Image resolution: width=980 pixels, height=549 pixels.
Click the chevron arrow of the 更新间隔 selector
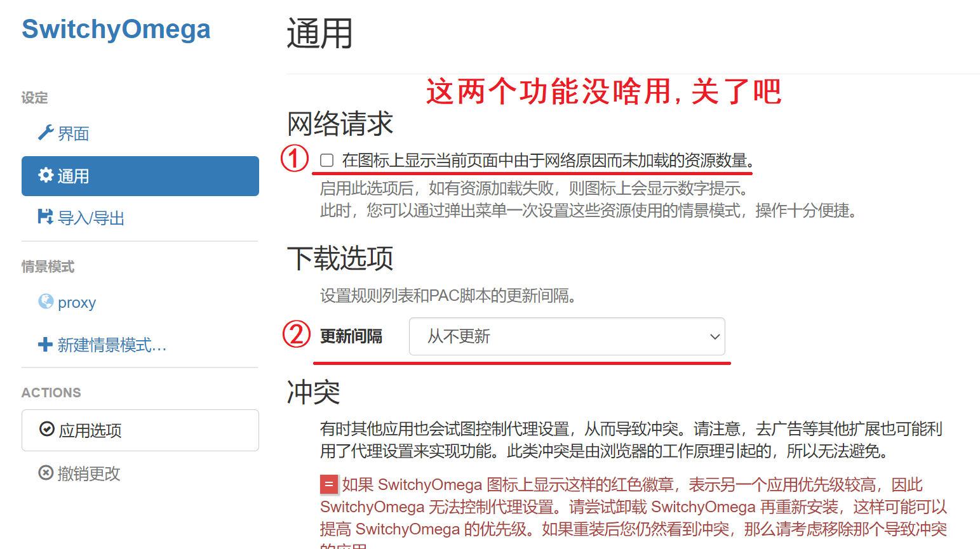(x=715, y=336)
